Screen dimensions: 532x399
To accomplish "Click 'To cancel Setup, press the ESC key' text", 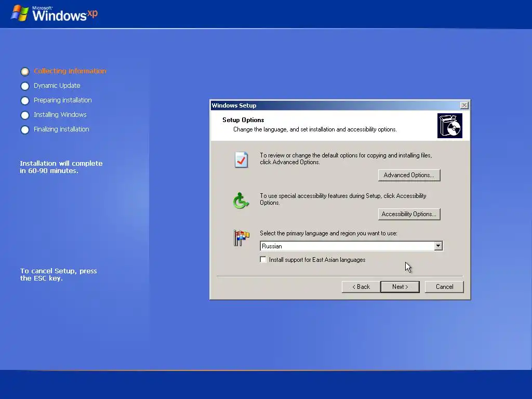I will click(58, 274).
